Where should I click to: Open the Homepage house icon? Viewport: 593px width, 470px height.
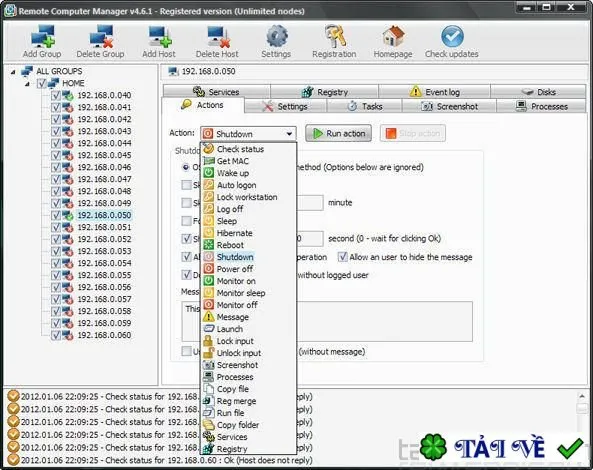[393, 36]
